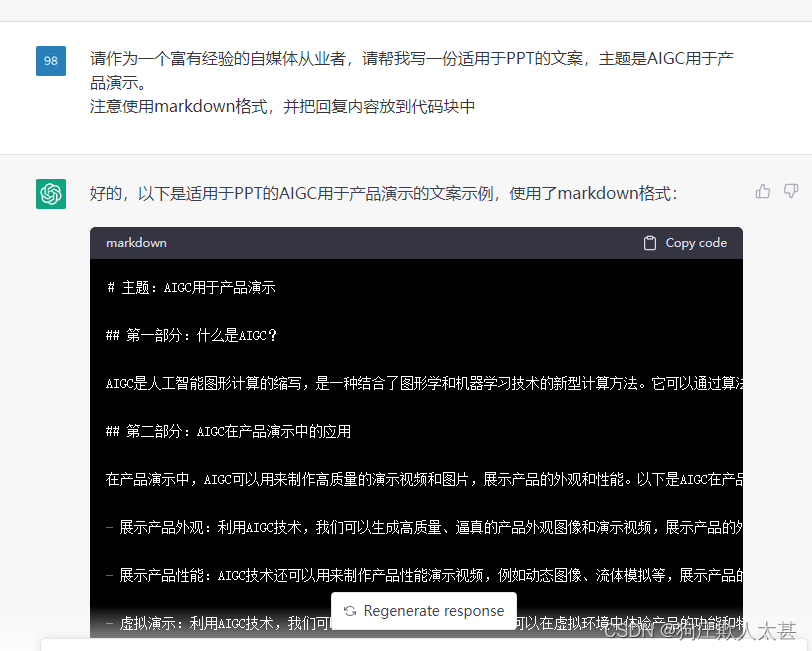This screenshot has height=651, width=812.
Task: Click the clipboard icon beside Copy code
Action: [649, 243]
